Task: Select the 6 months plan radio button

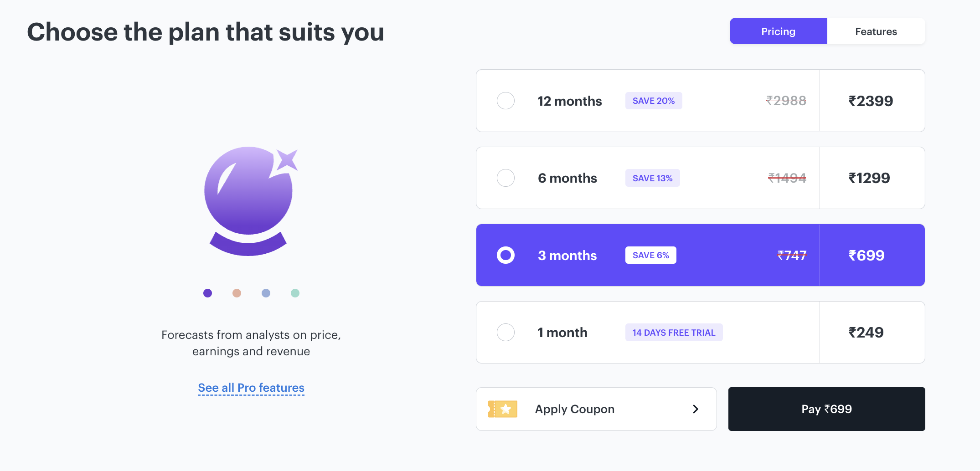Action: coord(505,178)
